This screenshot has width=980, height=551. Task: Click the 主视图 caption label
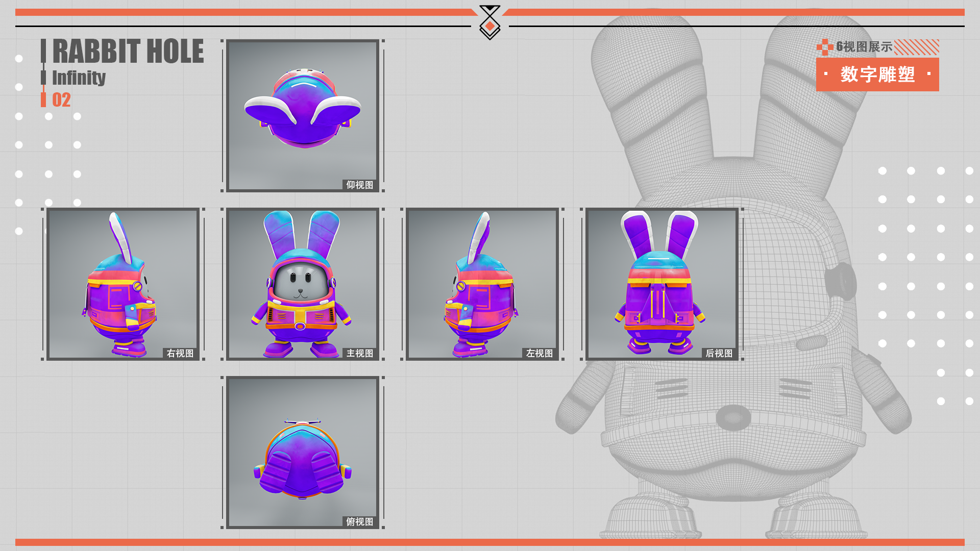point(360,354)
